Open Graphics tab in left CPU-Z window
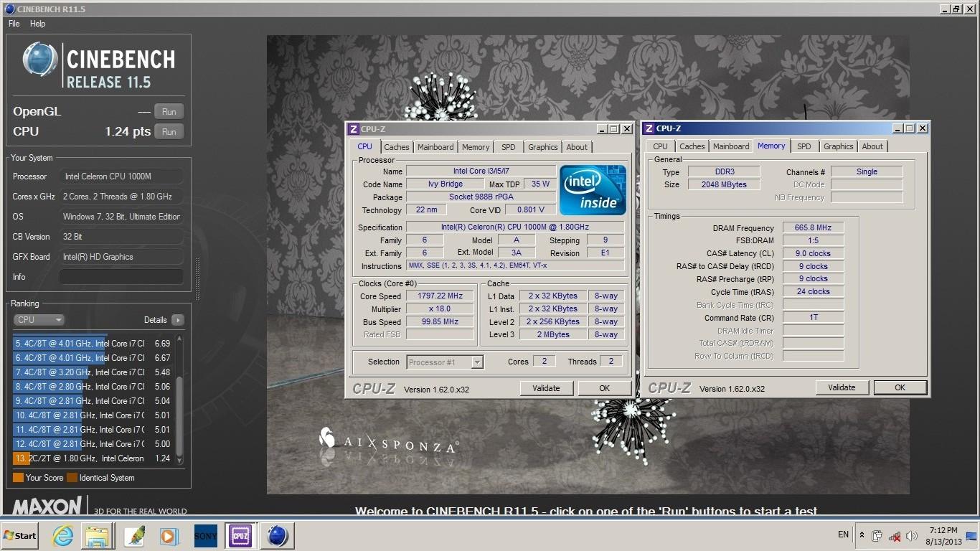 pyautogui.click(x=543, y=147)
